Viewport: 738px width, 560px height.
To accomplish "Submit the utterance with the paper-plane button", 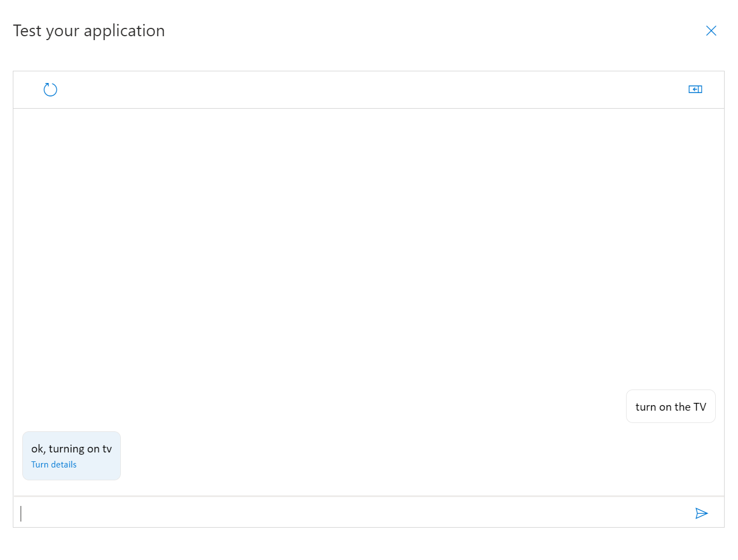I will (x=701, y=513).
